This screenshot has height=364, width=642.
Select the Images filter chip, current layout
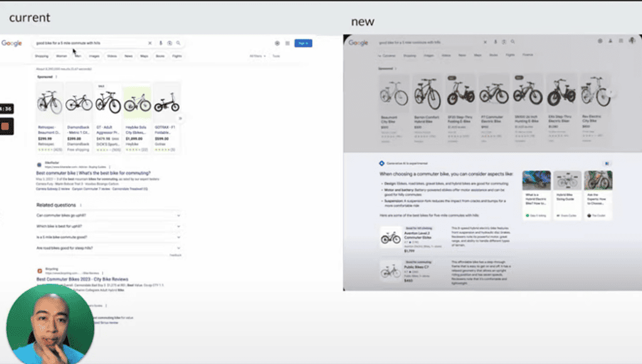[94, 56]
